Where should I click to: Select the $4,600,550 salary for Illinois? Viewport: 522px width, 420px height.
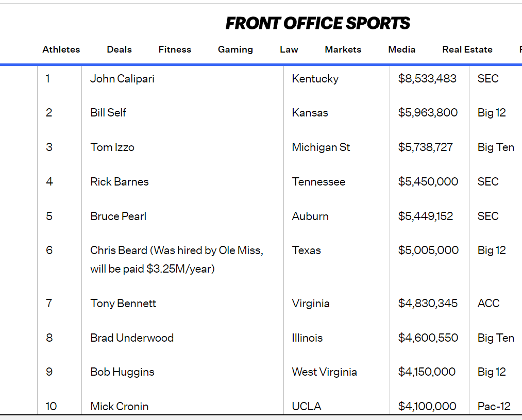[428, 338]
